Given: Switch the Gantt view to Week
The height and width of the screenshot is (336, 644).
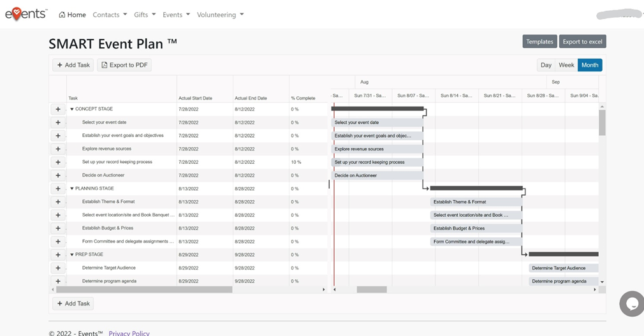Looking at the screenshot, I should pos(566,65).
